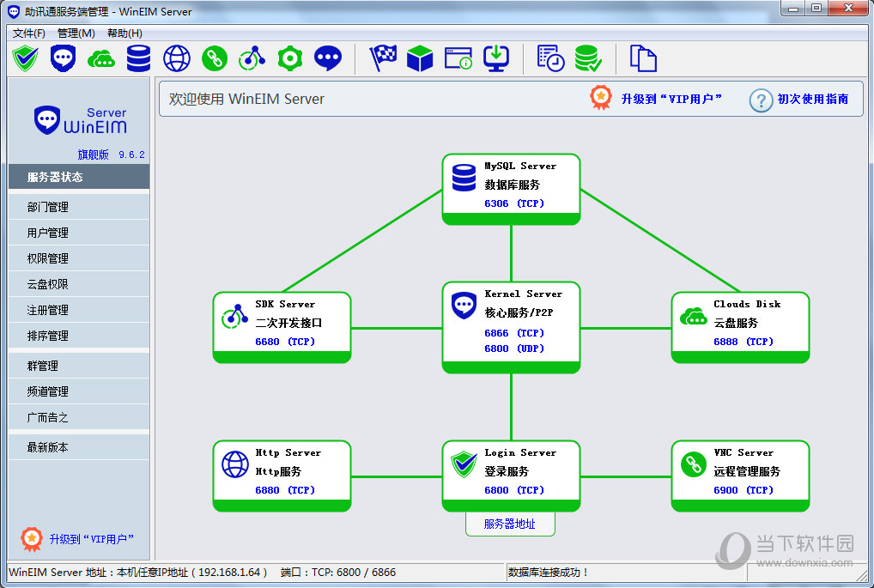Select 服务器状态 in the sidebar

click(79, 177)
